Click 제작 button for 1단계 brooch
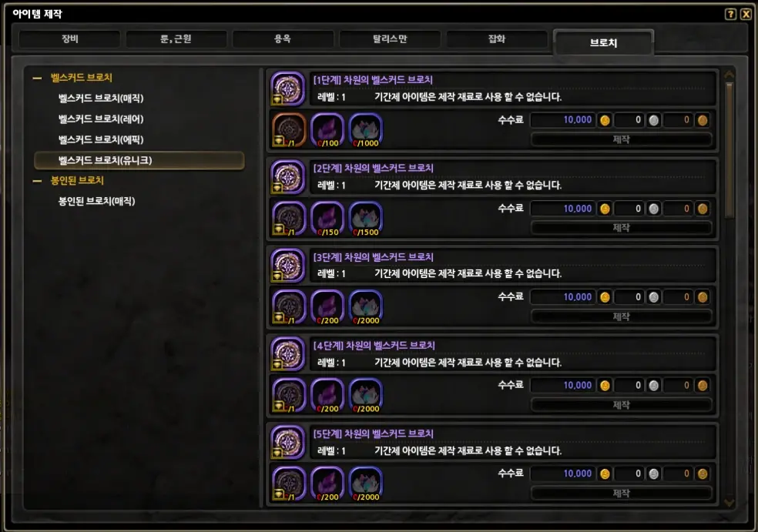Screen dimensions: 758x532 [x=621, y=139]
